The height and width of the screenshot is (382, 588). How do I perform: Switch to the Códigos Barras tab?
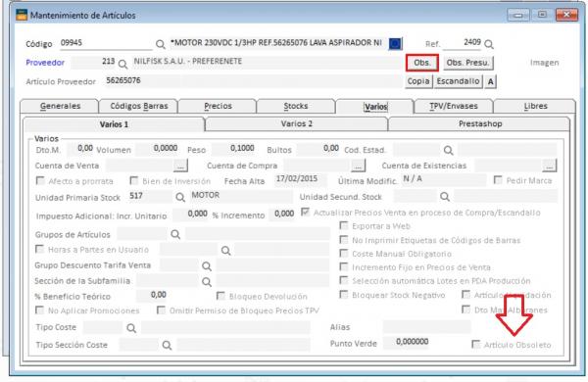point(139,106)
